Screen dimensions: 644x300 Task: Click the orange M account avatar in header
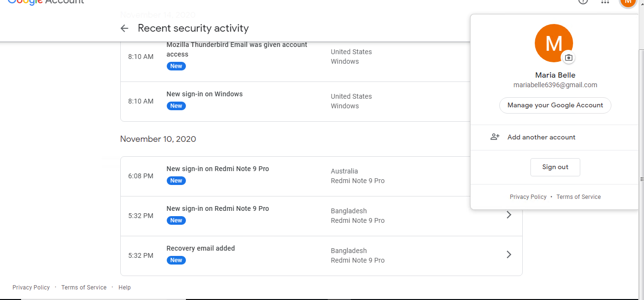(x=628, y=2)
